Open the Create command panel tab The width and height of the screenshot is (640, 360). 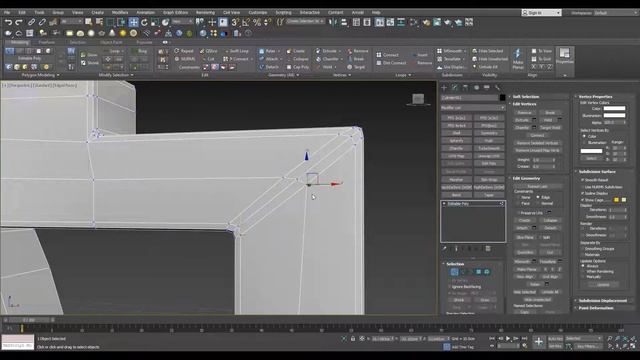tap(444, 87)
